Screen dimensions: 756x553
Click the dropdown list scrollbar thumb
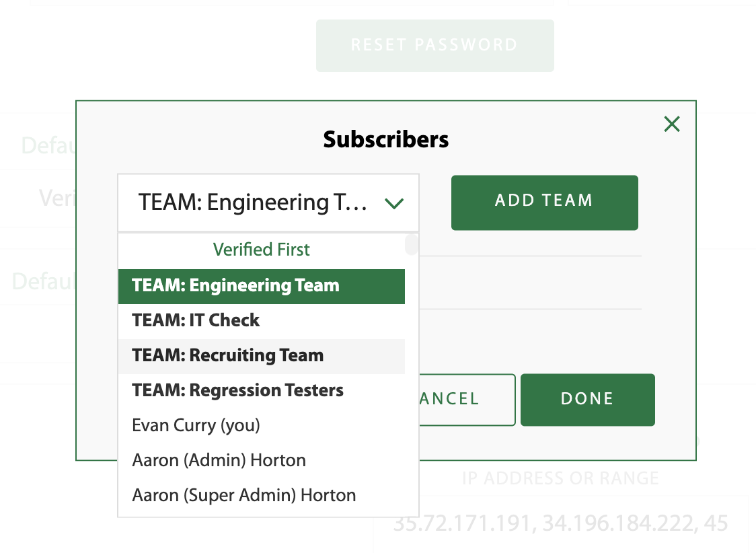[x=411, y=244]
